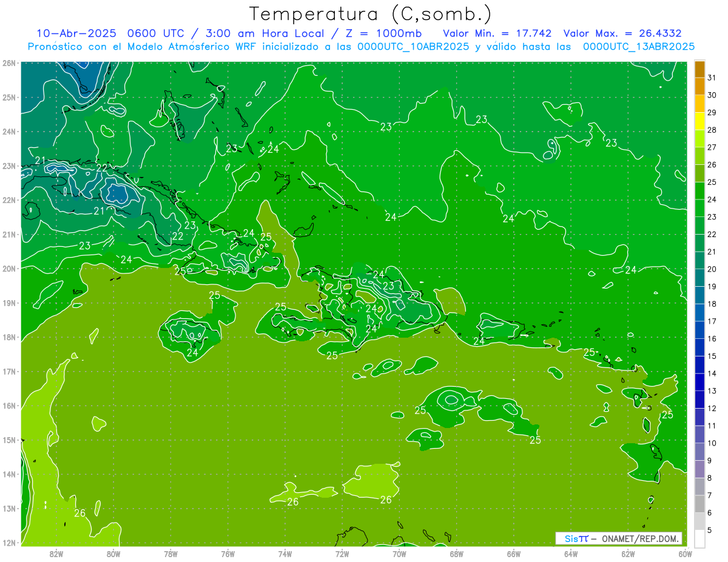728x562 pixels.
Task: Click the legend value '18'
Action: [x=712, y=304]
